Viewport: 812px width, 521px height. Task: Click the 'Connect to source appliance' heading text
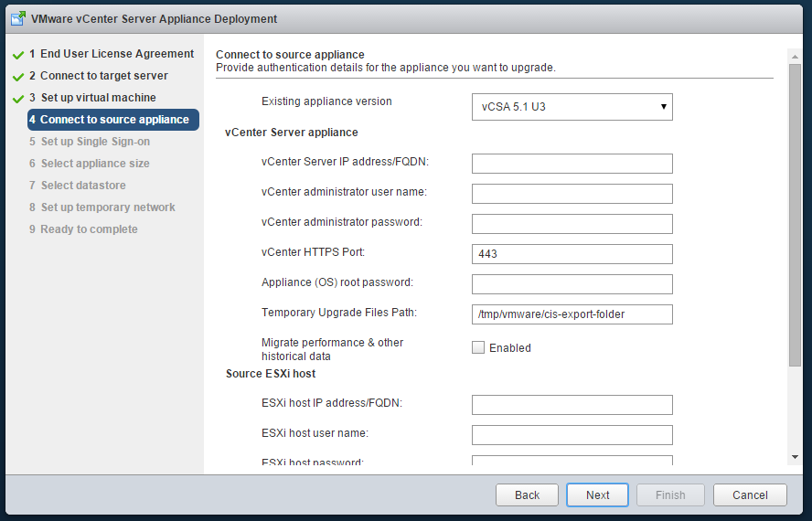tap(290, 54)
